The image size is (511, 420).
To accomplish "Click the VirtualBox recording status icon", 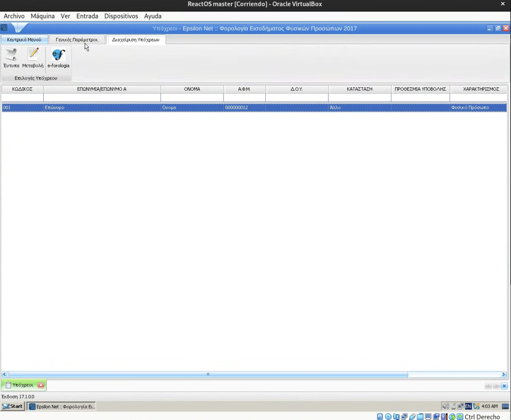I will (436, 417).
